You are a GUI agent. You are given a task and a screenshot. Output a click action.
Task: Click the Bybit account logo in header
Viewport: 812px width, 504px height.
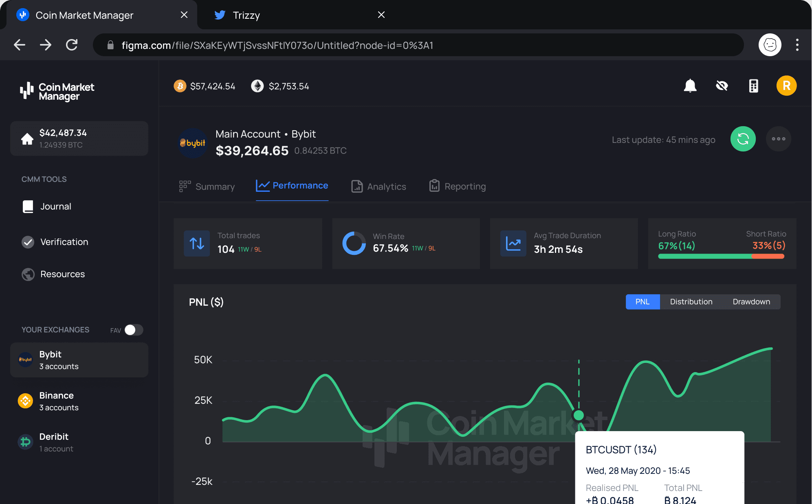[193, 143]
